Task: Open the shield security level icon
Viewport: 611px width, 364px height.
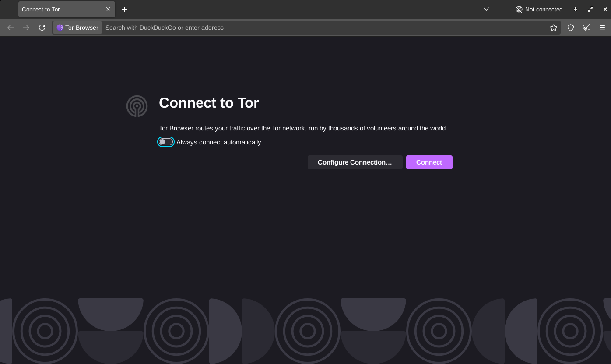Action: pos(571,28)
